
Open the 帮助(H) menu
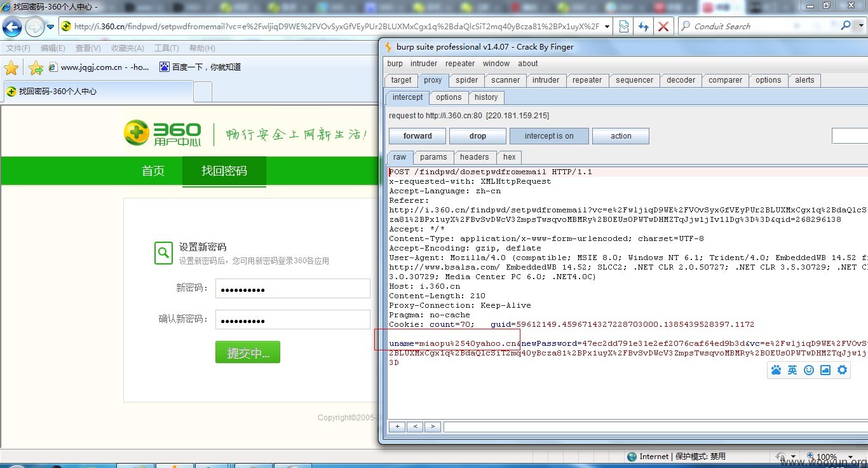point(202,48)
